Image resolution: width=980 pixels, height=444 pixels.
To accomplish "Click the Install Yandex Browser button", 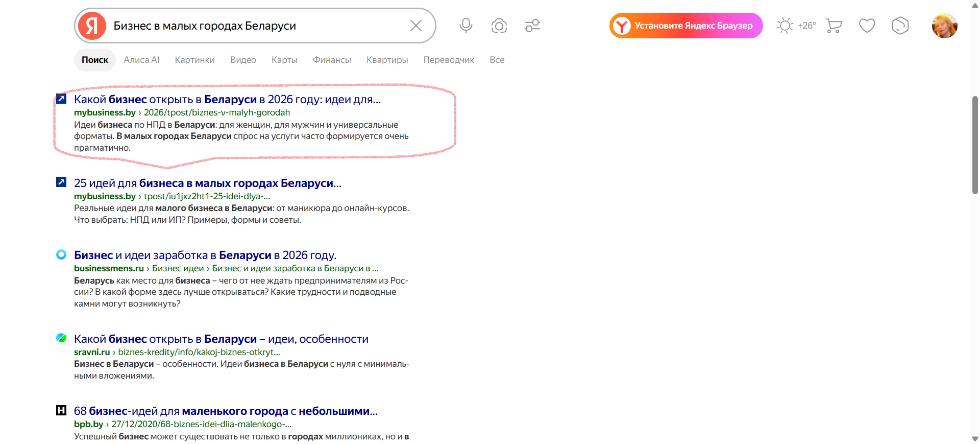I will [686, 26].
